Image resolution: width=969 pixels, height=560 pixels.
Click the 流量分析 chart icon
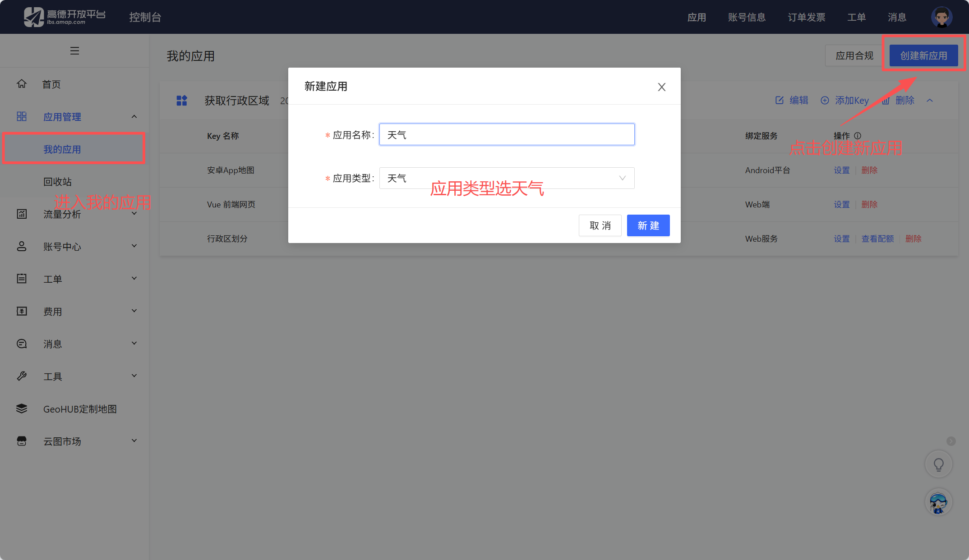(x=22, y=214)
